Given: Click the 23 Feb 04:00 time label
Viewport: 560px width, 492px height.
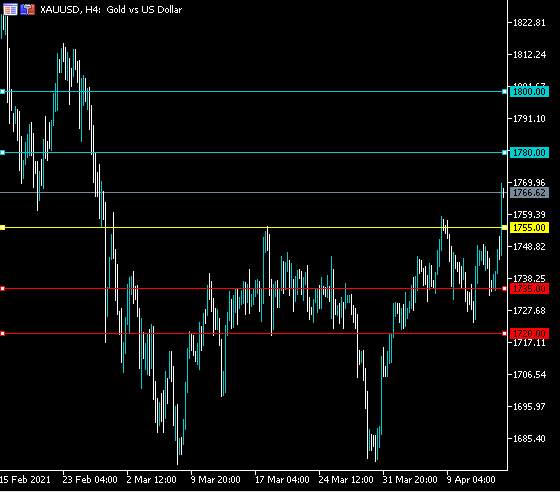Looking at the screenshot, I should (90, 480).
